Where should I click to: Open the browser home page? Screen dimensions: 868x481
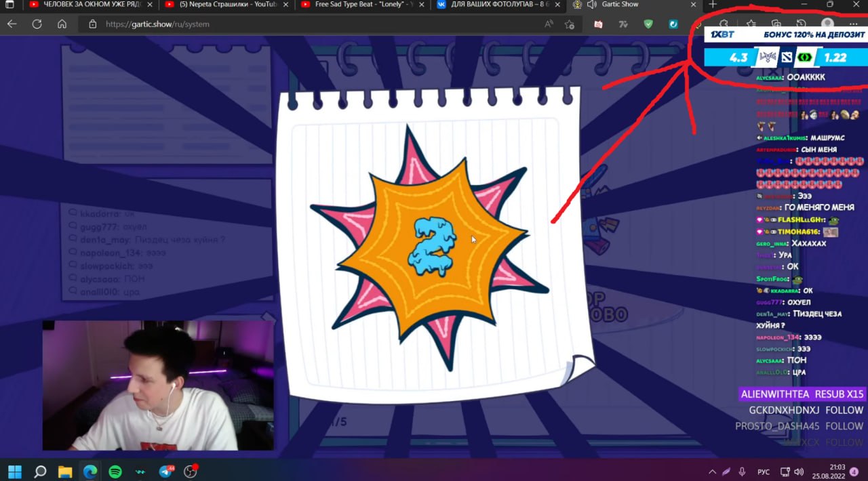pyautogui.click(x=62, y=24)
